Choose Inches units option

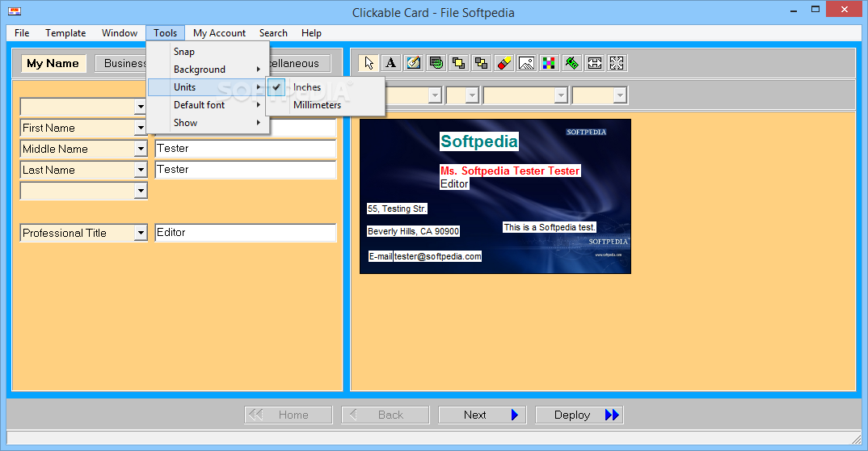click(x=326, y=86)
